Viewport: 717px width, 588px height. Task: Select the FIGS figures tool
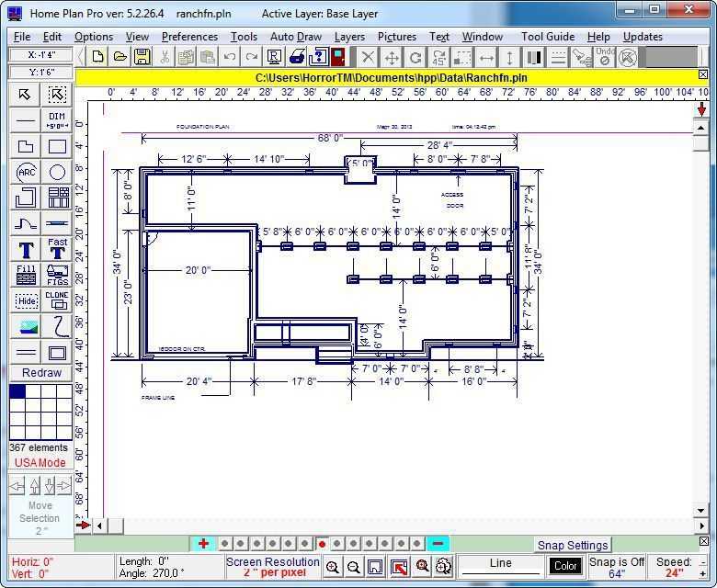(x=57, y=275)
